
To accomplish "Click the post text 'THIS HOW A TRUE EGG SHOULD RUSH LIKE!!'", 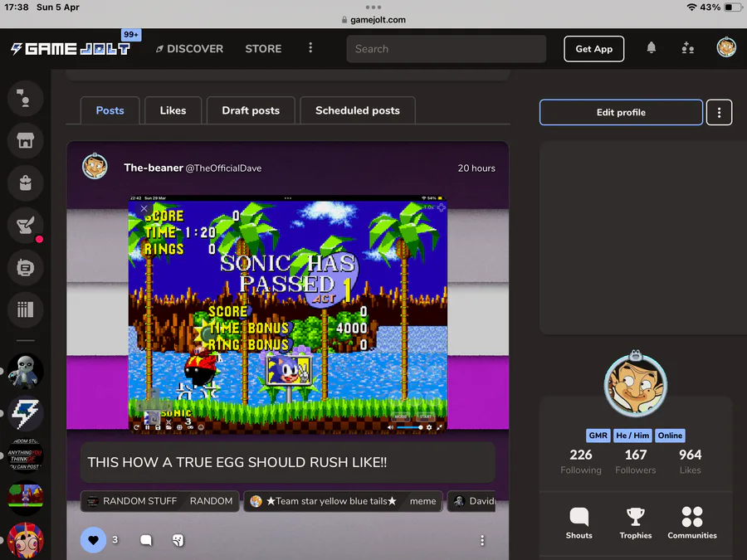I will pyautogui.click(x=237, y=462).
